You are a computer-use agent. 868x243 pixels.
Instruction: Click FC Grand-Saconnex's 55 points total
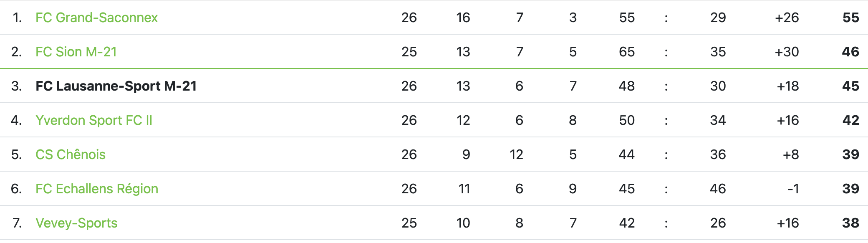click(850, 18)
